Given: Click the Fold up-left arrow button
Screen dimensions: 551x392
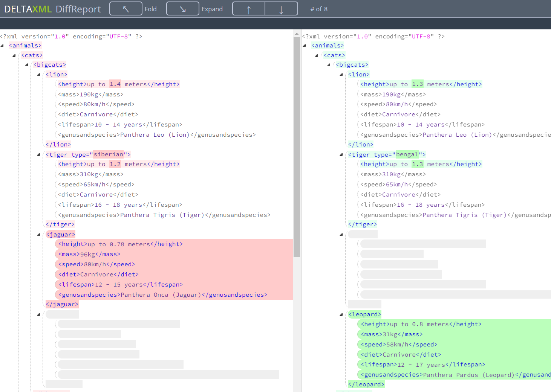Looking at the screenshot, I should (x=126, y=9).
